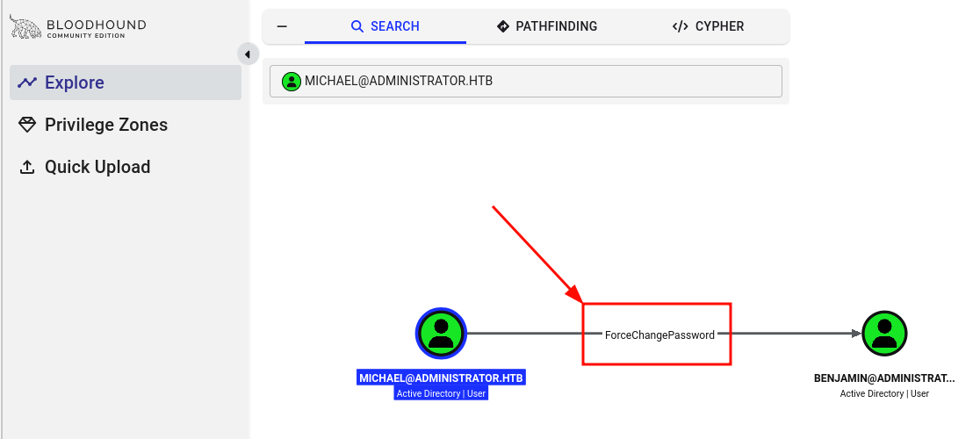The width and height of the screenshot is (980, 439).
Task: Switch to the Search tab
Action: (386, 26)
